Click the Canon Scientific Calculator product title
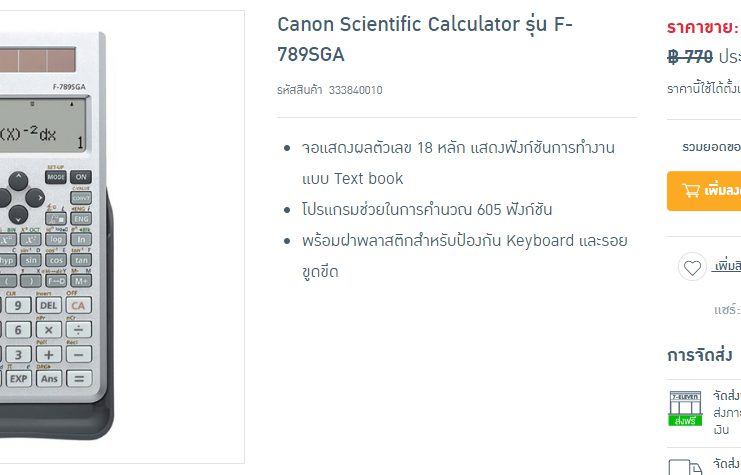Screen dimensions: 741x475 click(x=425, y=38)
